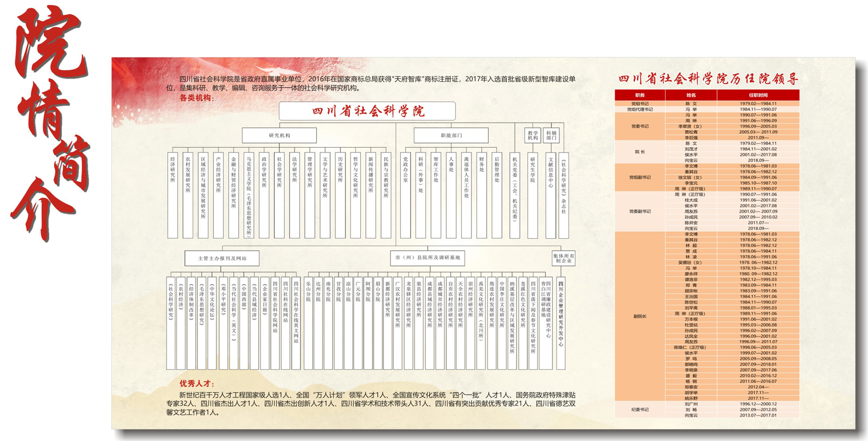This screenshot has width=868, height=441.
Task: Select the 纪委书记 position cell
Action: (640, 410)
